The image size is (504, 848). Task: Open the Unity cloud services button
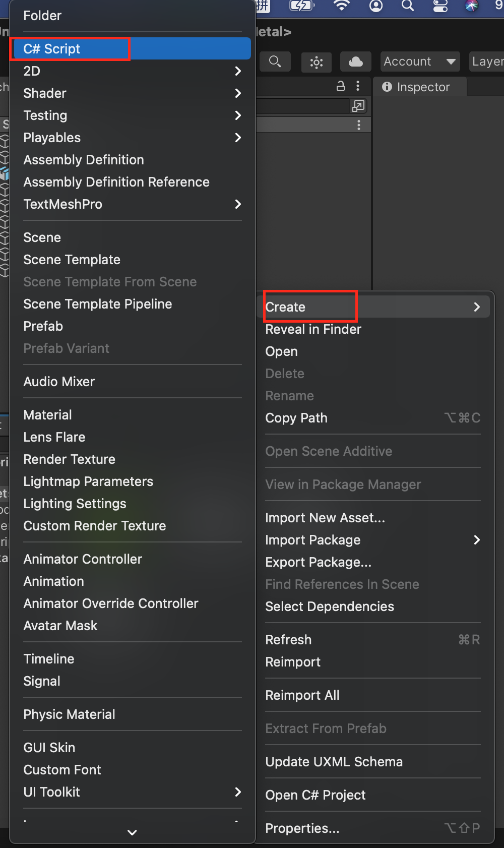click(x=356, y=62)
